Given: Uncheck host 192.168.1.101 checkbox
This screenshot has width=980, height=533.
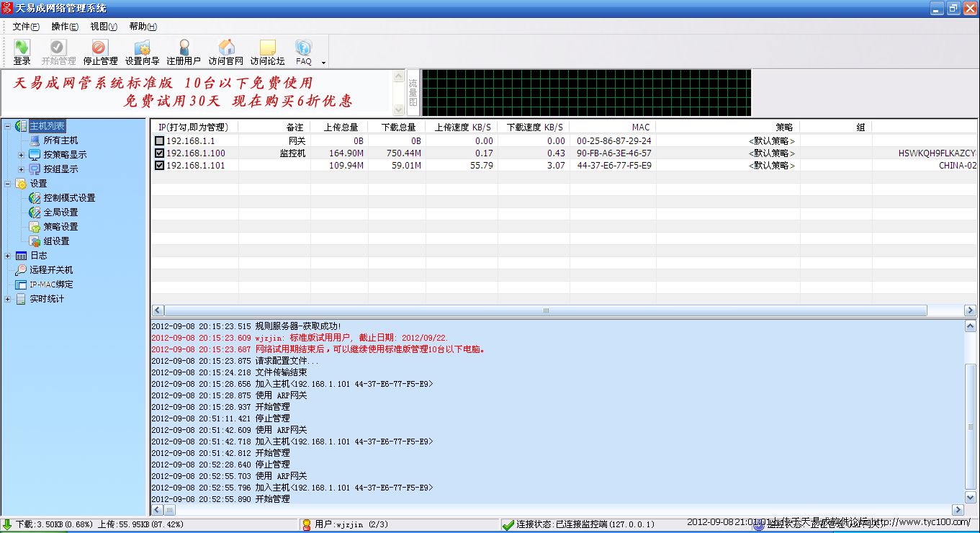Looking at the screenshot, I should pos(159,166).
